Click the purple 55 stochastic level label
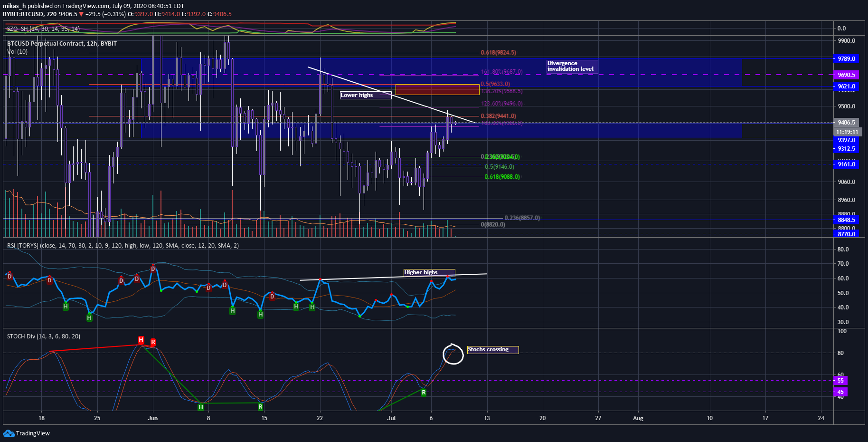The height and width of the screenshot is (442, 868). (x=840, y=381)
